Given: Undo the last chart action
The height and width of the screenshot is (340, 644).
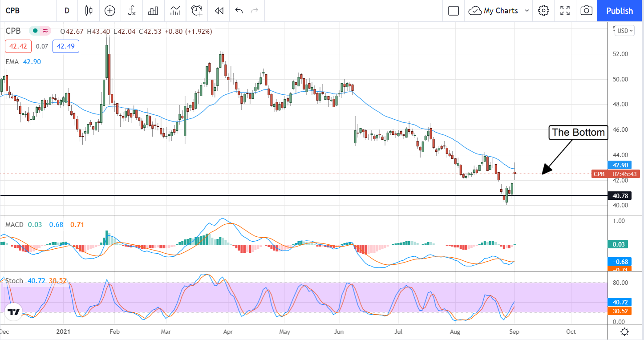Looking at the screenshot, I should pyautogui.click(x=239, y=11).
